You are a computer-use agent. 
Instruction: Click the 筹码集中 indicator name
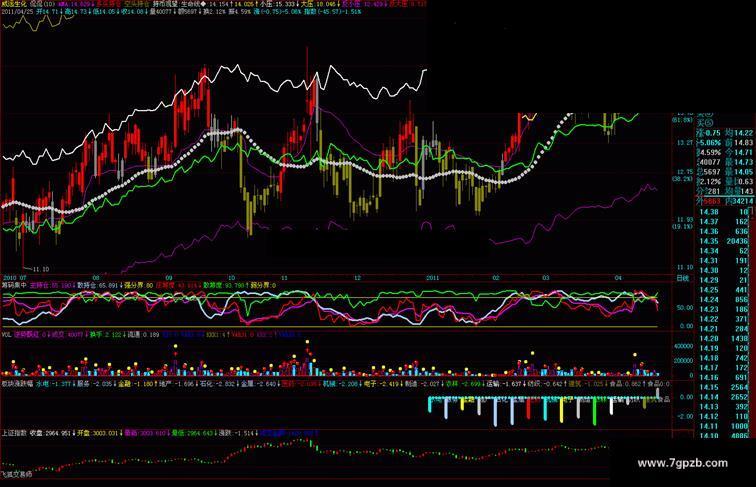(14, 285)
